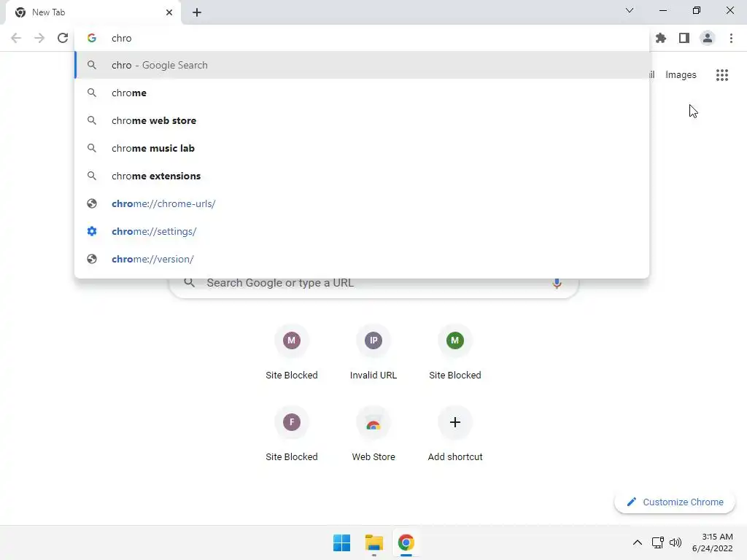Screen dimensions: 747x560
Task: Choose the 'chrome extensions' suggestion
Action: pyautogui.click(x=362, y=176)
